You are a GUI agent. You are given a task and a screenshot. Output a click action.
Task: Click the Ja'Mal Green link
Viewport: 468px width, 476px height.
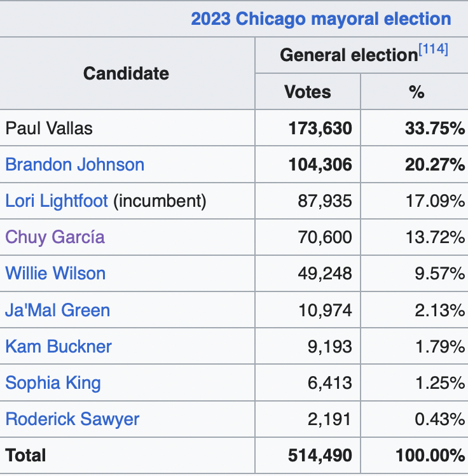[57, 310]
